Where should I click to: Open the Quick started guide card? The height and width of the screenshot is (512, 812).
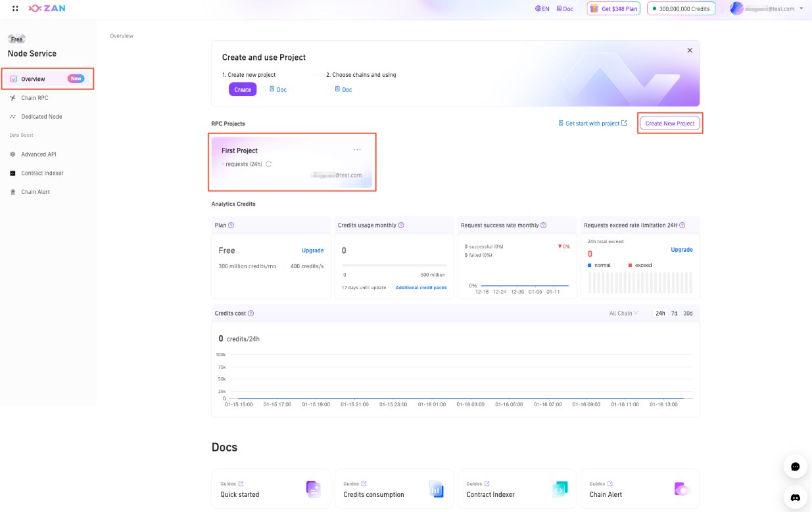click(271, 489)
